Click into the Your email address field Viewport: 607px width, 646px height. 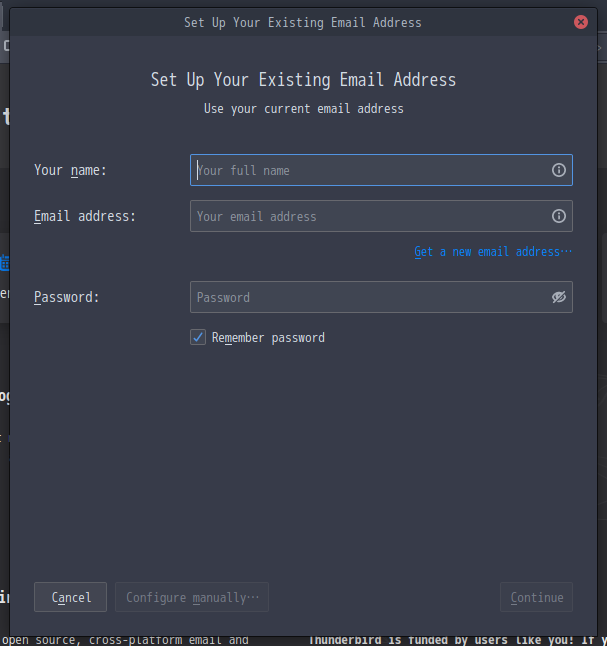click(381, 216)
